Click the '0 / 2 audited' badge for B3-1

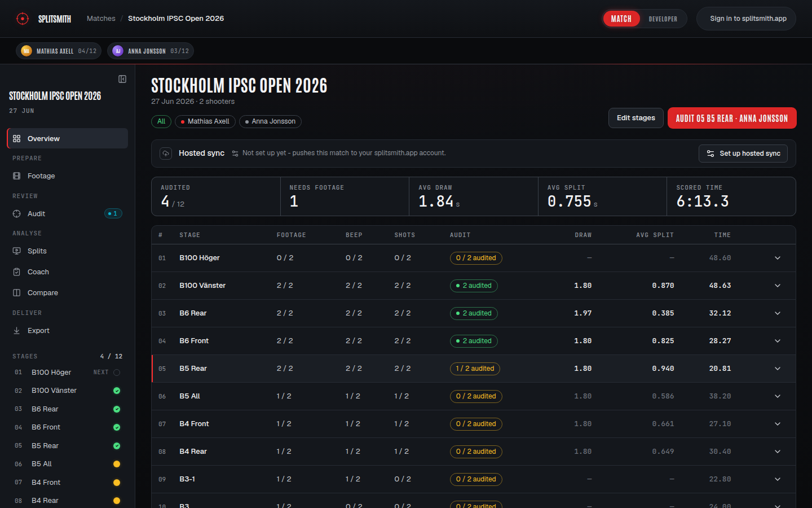476,479
